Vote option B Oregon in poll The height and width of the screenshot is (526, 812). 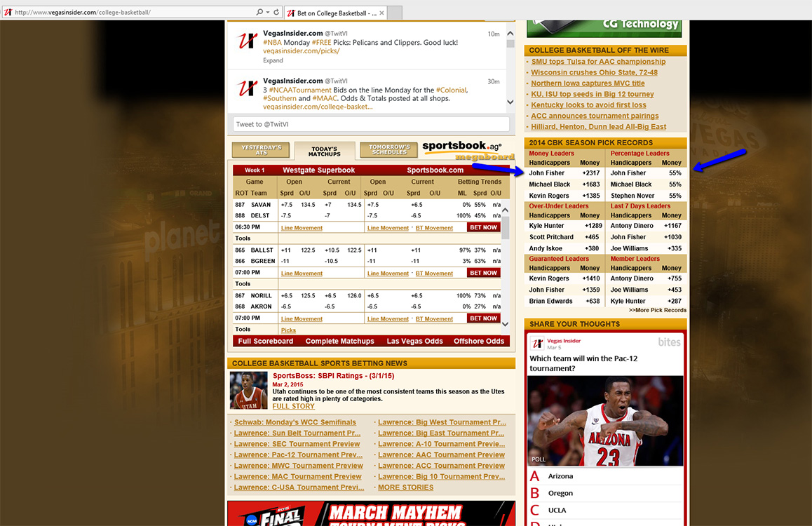coord(605,493)
